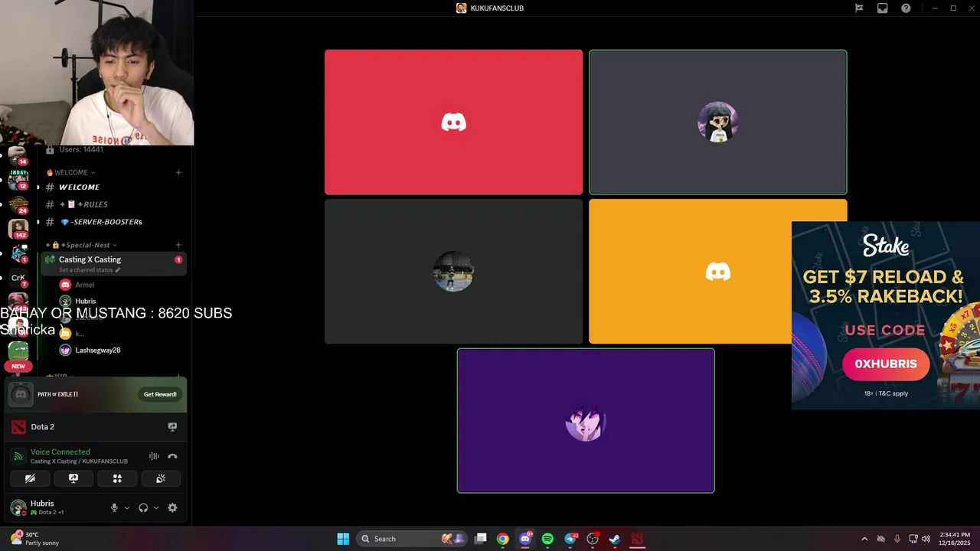The height and width of the screenshot is (551, 980).
Task: Disconnect from voice with the hang-up icon
Action: tap(172, 456)
